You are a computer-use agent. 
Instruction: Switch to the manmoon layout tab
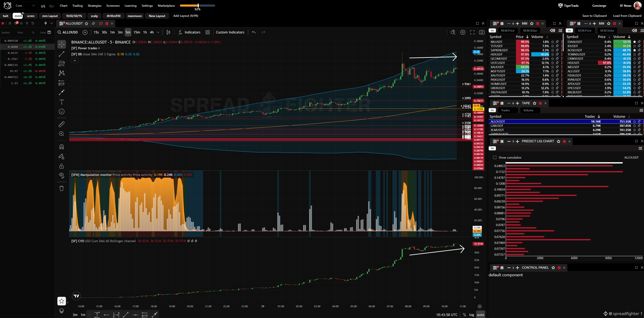pyautogui.click(x=135, y=16)
